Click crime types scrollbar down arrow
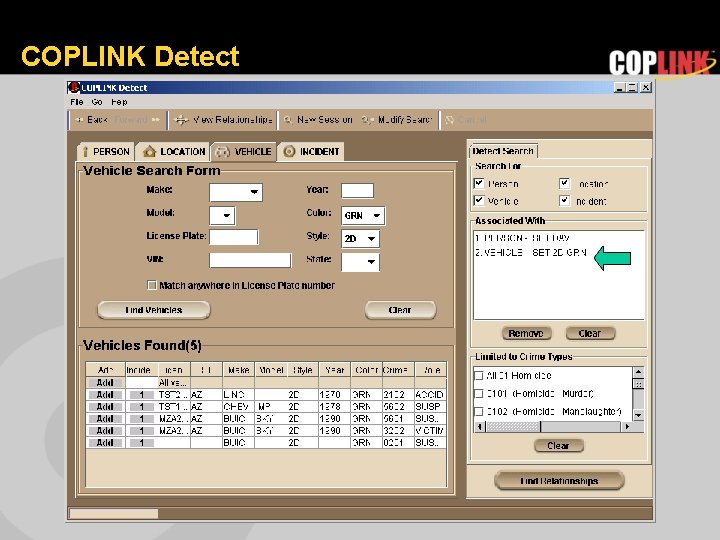This screenshot has height=540, width=720. [638, 415]
